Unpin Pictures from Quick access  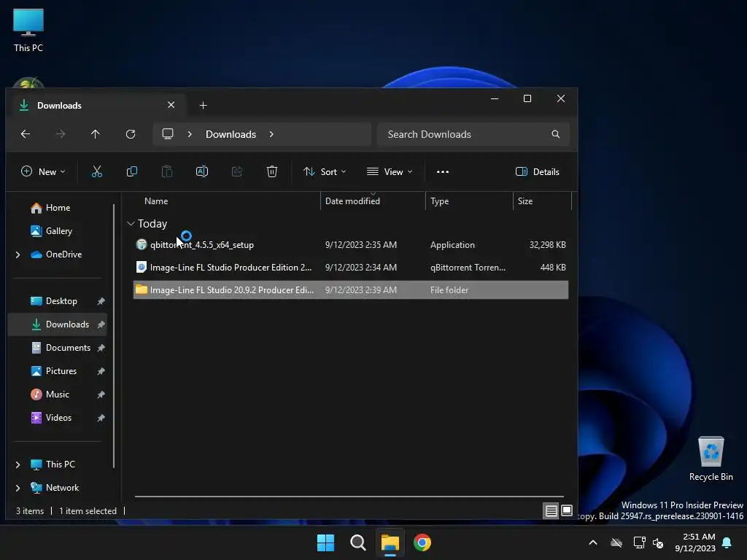101,371
